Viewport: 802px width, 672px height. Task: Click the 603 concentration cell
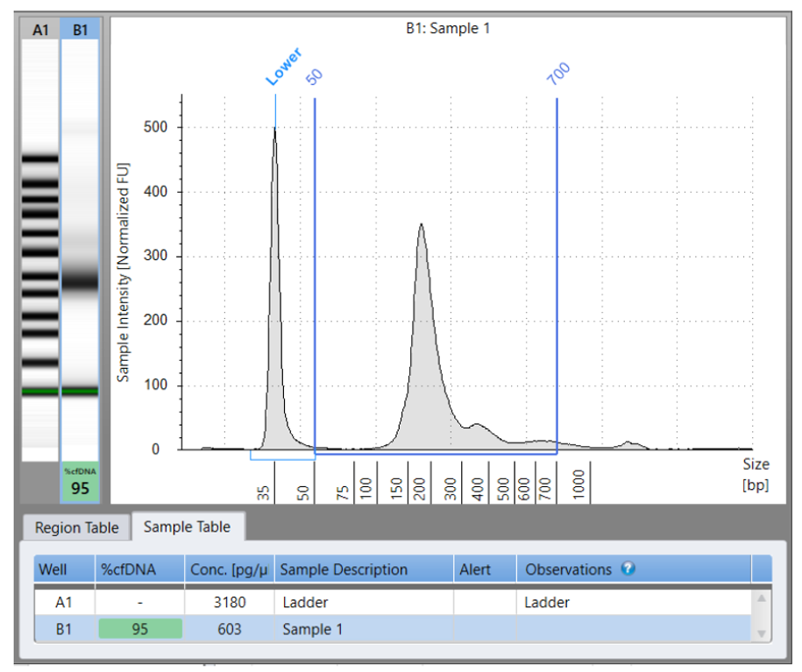click(230, 629)
